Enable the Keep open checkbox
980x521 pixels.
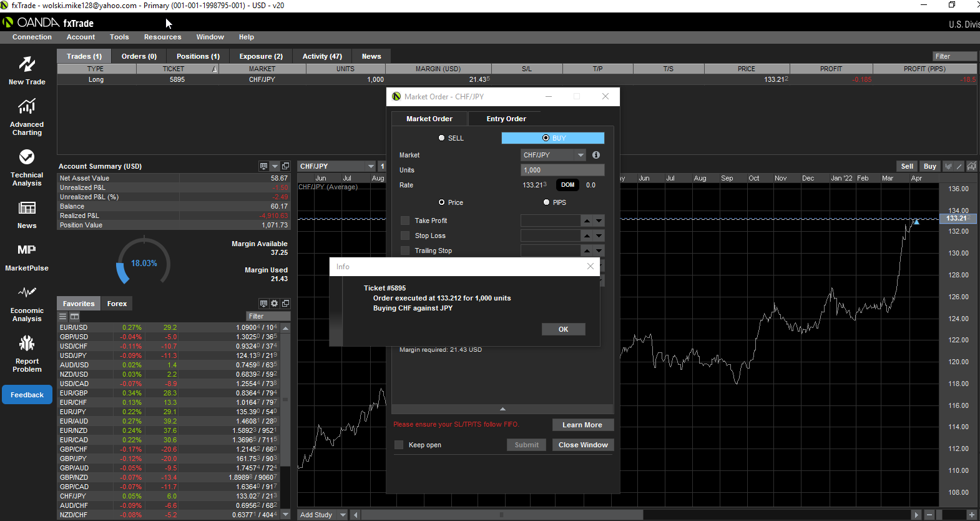(399, 445)
